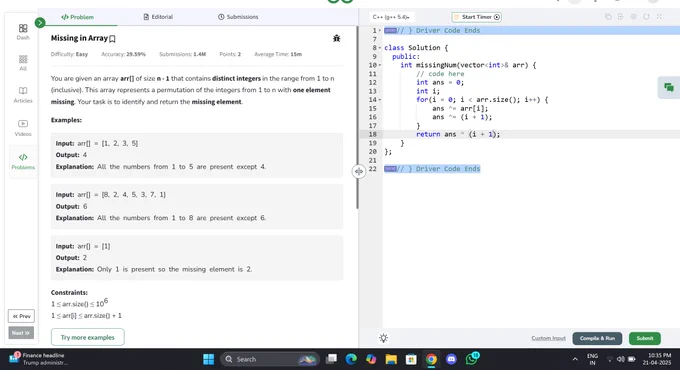Image resolution: width=680 pixels, height=370 pixels.
Task: Open Discord from the taskbar
Action: 451,359
